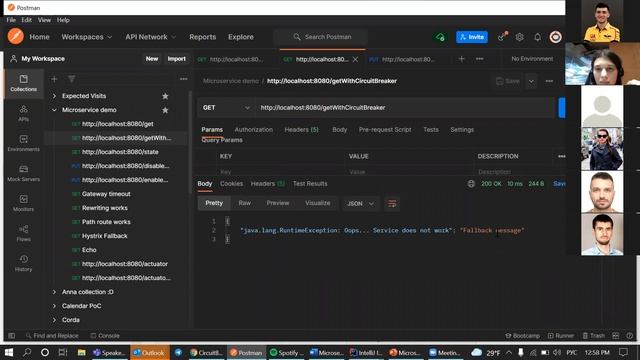Switch to the Pre-request Script tab
The width and height of the screenshot is (640, 360).
click(385, 129)
